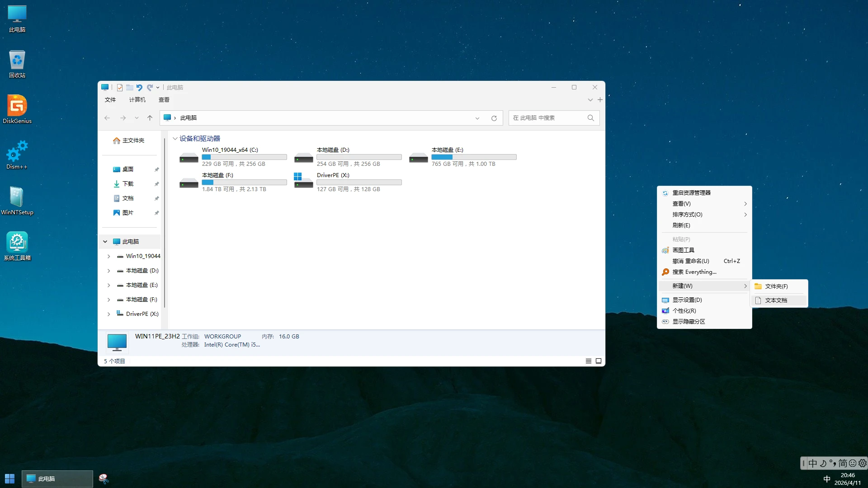The image size is (868, 488).
Task: Open the Win10_19044_x64 (C:) drive
Action: [233, 157]
